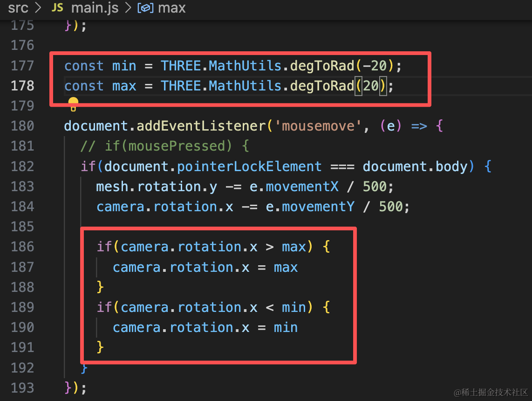
Task: Click line number 177 in gutter
Action: 22,66
